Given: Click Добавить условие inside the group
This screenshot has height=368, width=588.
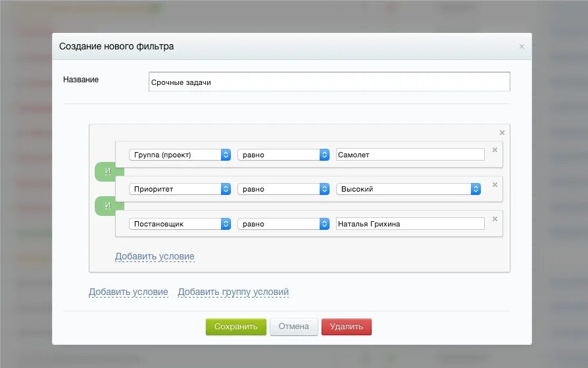Looking at the screenshot, I should point(155,257).
